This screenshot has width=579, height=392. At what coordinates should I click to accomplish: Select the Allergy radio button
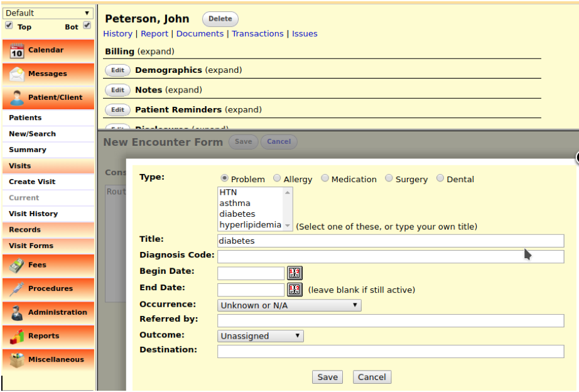tap(277, 178)
